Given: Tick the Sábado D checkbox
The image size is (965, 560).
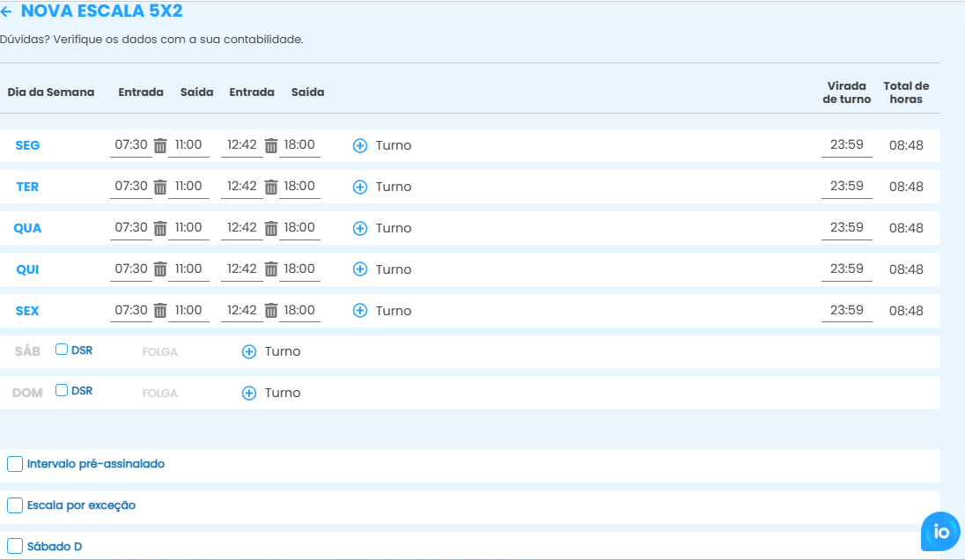Looking at the screenshot, I should click(15, 546).
